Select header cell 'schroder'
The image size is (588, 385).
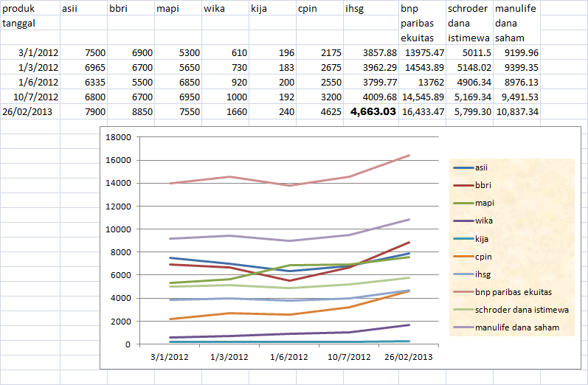click(469, 8)
